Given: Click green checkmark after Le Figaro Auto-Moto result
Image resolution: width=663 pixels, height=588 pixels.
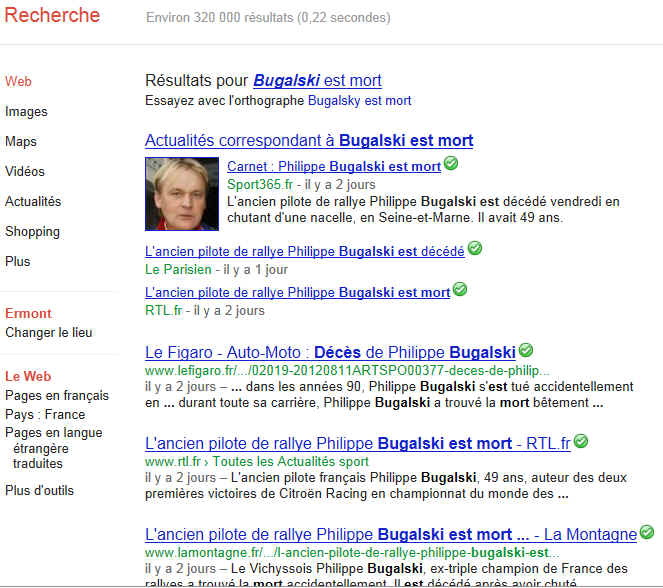Looking at the screenshot, I should click(526, 350).
